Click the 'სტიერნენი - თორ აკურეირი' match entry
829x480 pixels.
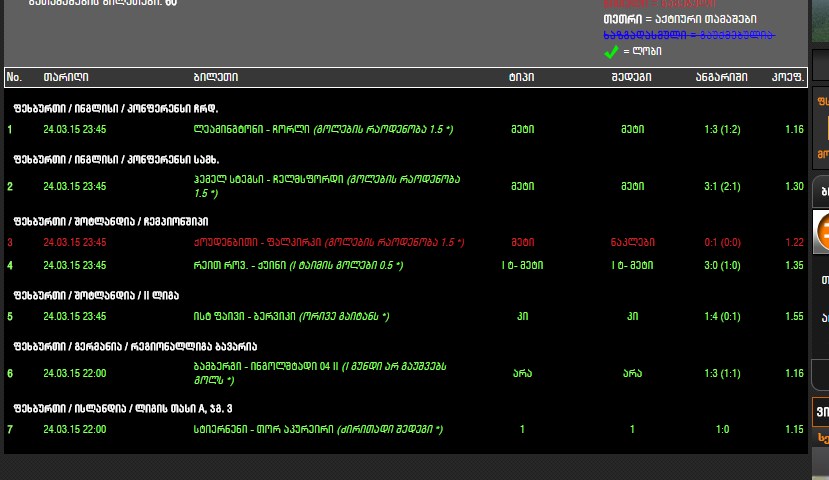click(x=318, y=430)
